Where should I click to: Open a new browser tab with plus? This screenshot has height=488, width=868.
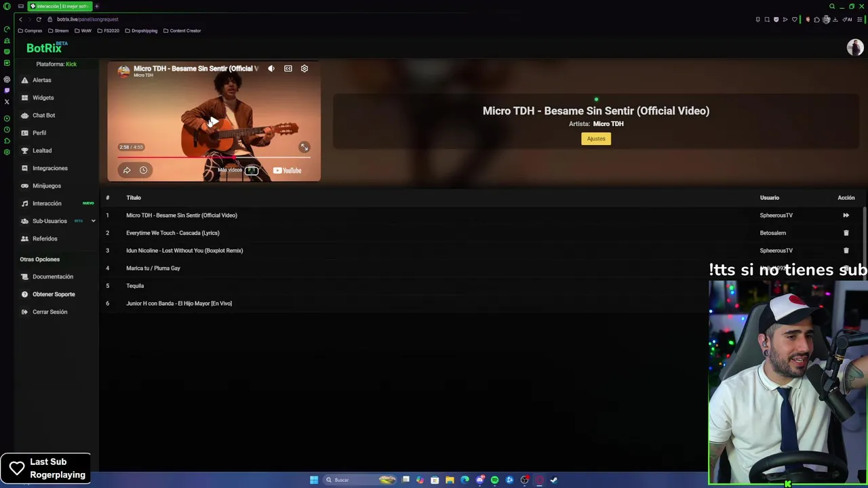click(x=96, y=6)
